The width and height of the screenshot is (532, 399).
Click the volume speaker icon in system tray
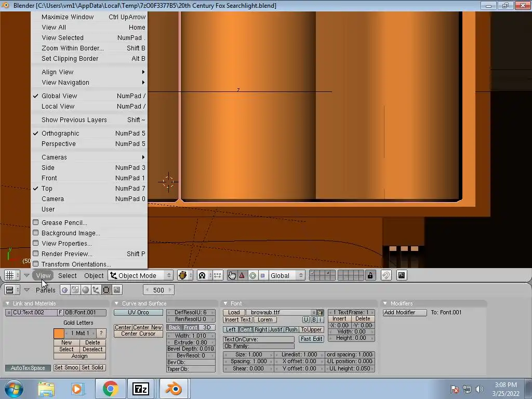point(480,389)
